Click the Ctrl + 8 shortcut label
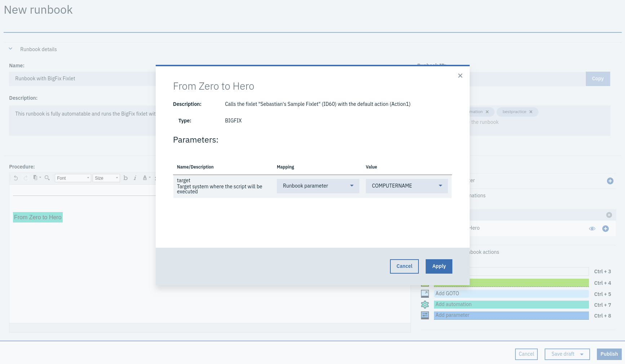Viewport: 625px width, 364px height. click(603, 316)
